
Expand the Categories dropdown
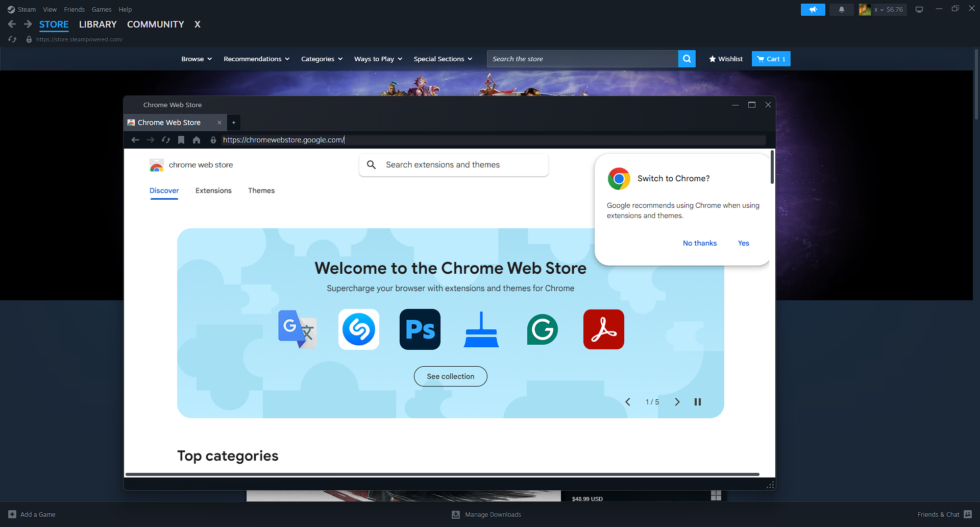click(322, 59)
